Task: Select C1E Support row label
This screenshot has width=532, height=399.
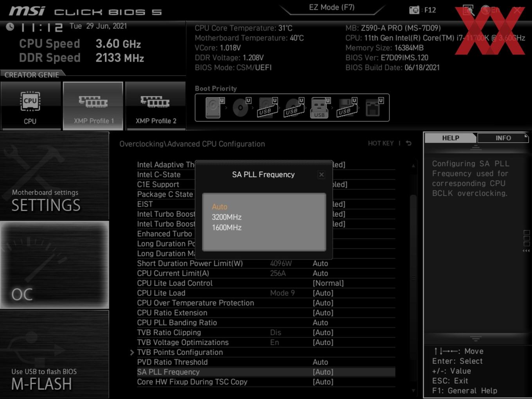Action: tap(158, 185)
